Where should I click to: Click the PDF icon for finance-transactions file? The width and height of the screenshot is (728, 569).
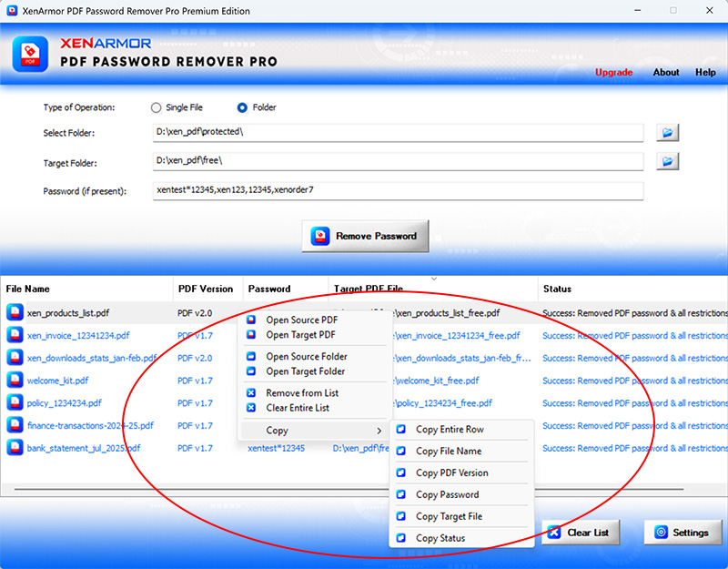click(15, 425)
